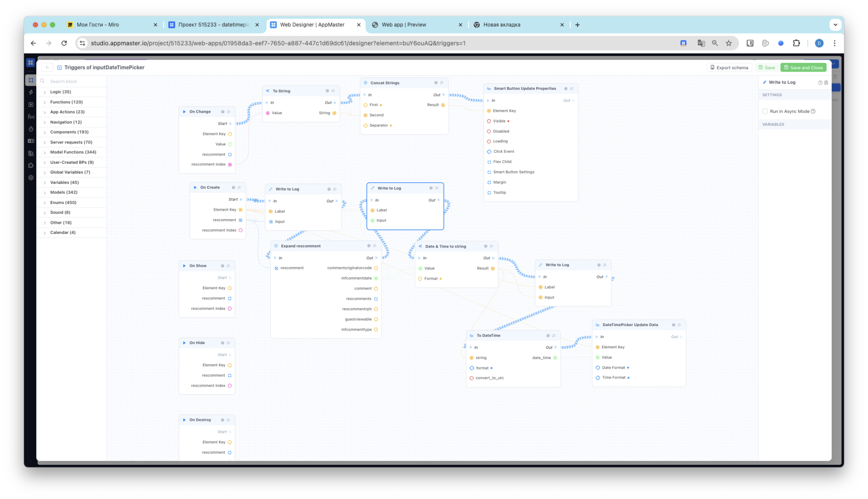Screen dimensions: 868x499
Task: Bookmark this page with the star icon
Action: 729,43
